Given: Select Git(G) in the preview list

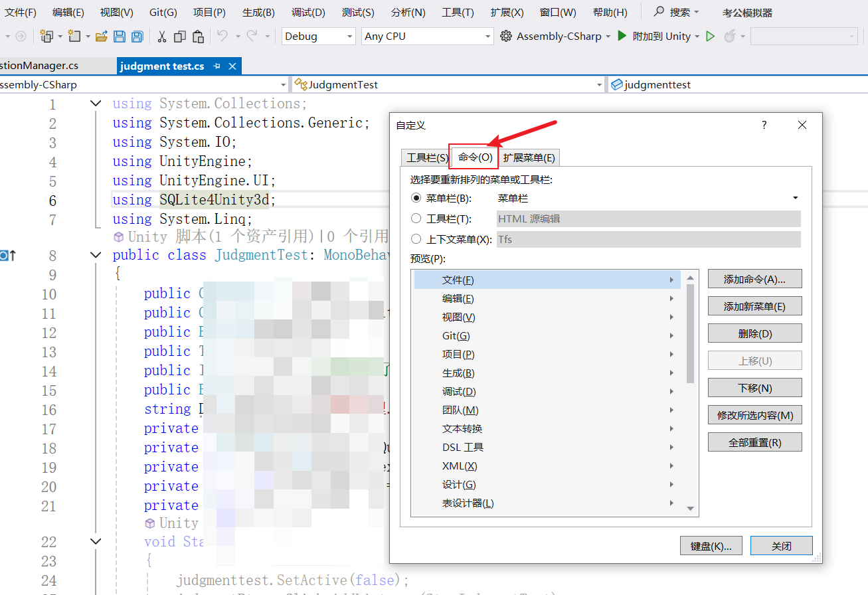Looking at the screenshot, I should pos(547,336).
